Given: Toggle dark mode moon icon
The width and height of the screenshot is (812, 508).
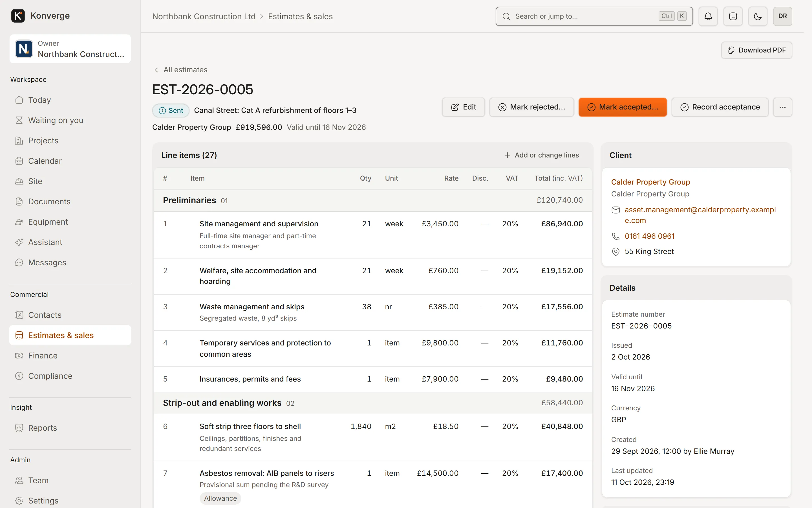Looking at the screenshot, I should (x=758, y=16).
